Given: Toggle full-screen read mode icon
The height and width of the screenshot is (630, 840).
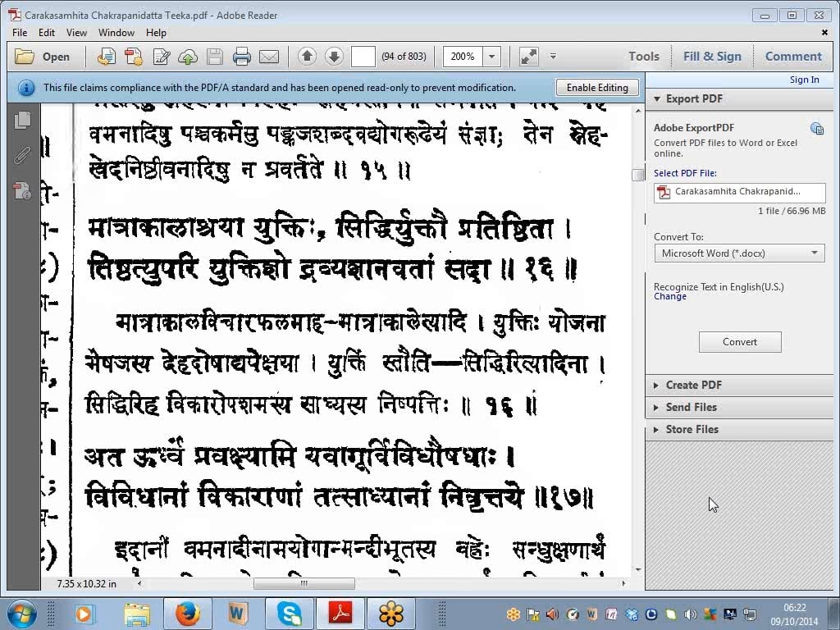Looking at the screenshot, I should pyautogui.click(x=529, y=57).
